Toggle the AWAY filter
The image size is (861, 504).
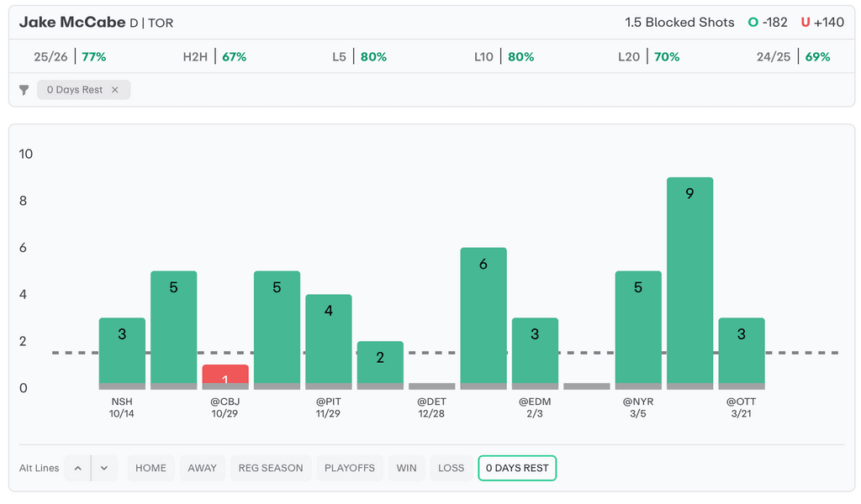tap(202, 468)
